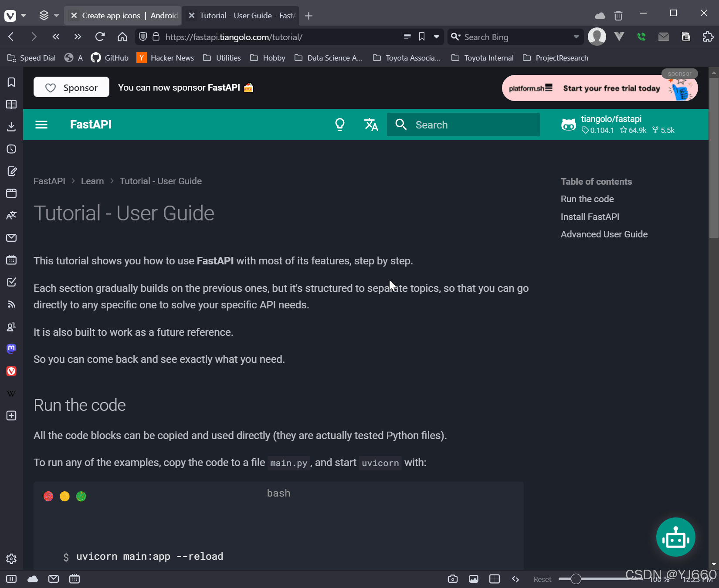The width and height of the screenshot is (719, 588).
Task: Expand the Utilities bookmark folder
Action: (222, 58)
